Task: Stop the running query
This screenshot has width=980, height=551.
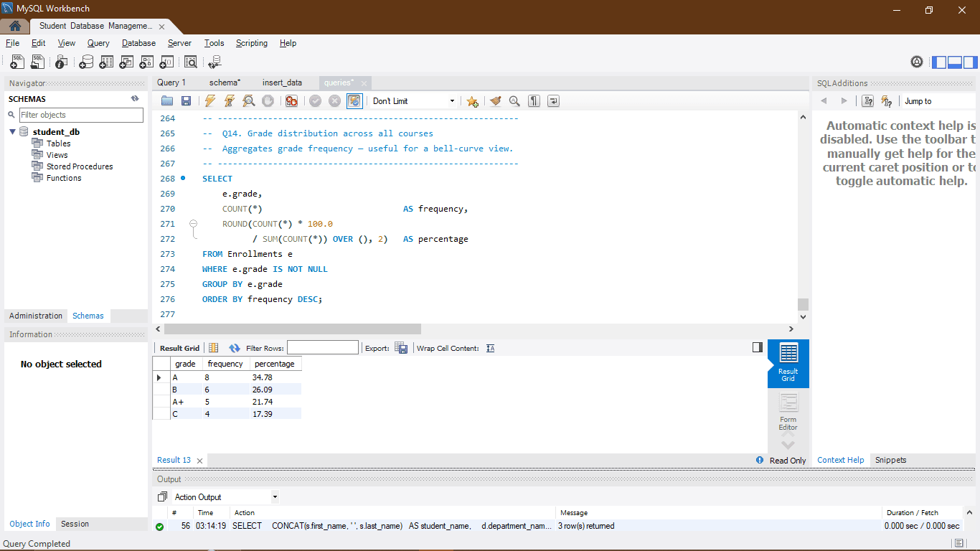Action: point(268,101)
